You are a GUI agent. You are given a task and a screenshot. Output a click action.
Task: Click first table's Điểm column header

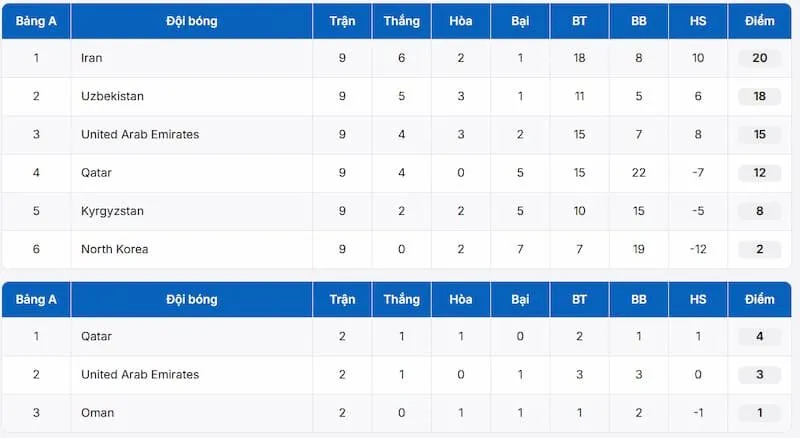(x=759, y=21)
